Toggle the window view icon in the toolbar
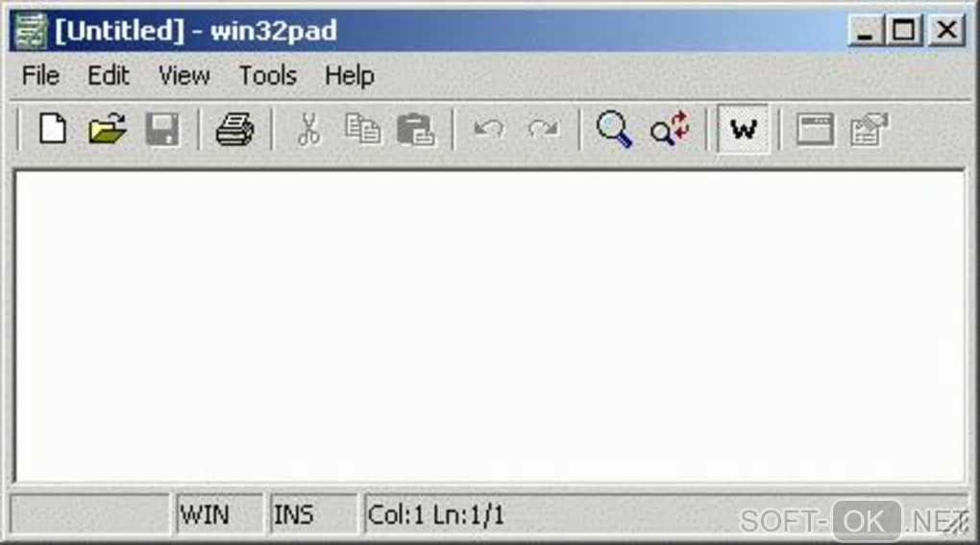 pos(815,130)
